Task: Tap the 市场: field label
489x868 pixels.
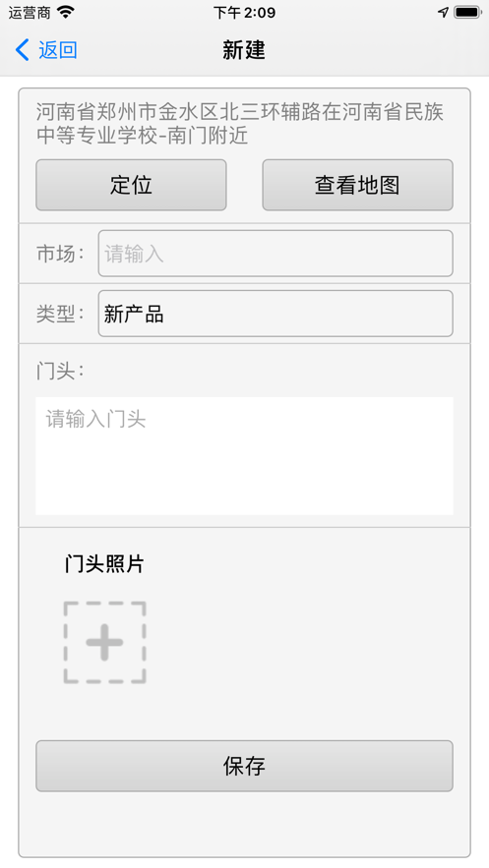Action: (60, 254)
